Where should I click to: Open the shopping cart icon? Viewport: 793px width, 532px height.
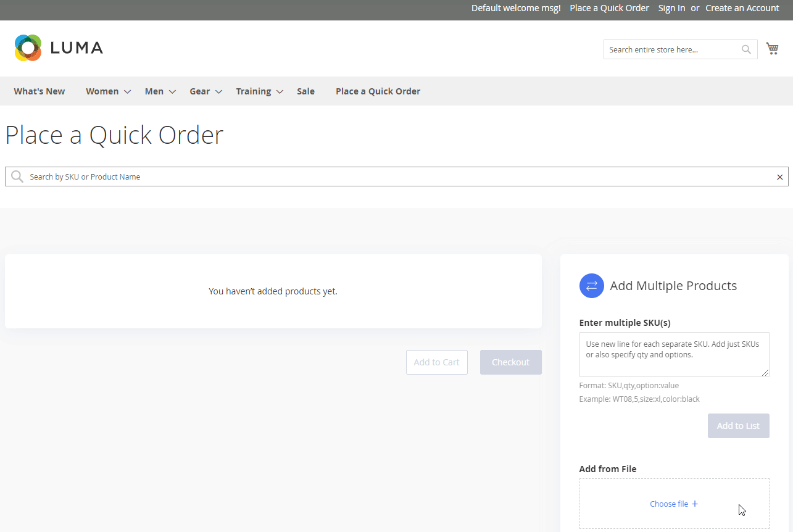click(x=772, y=48)
